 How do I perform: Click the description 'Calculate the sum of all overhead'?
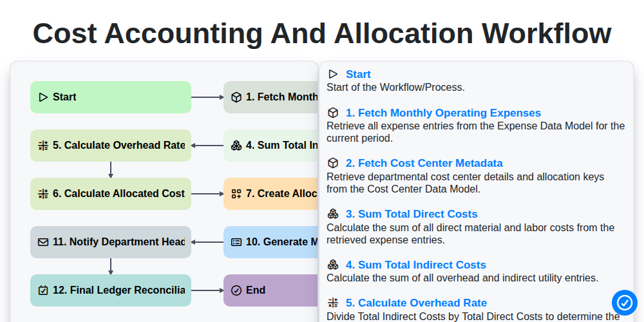(x=462, y=278)
